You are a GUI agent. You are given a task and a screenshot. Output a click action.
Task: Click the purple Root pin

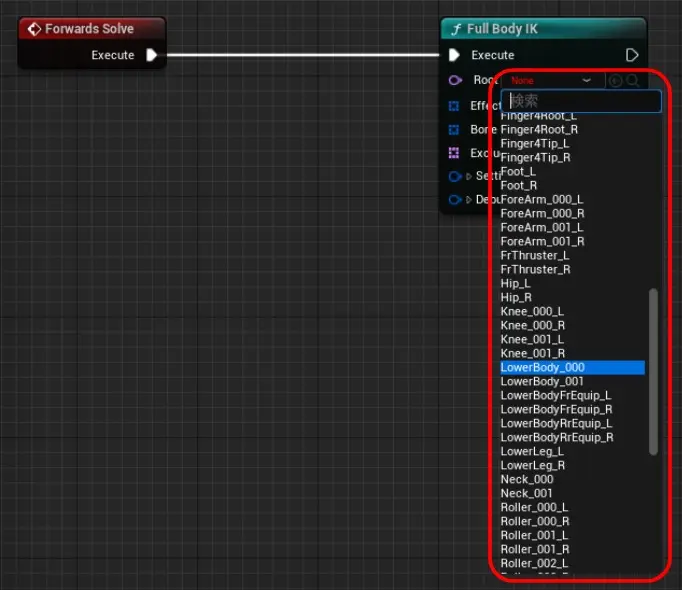pos(456,80)
